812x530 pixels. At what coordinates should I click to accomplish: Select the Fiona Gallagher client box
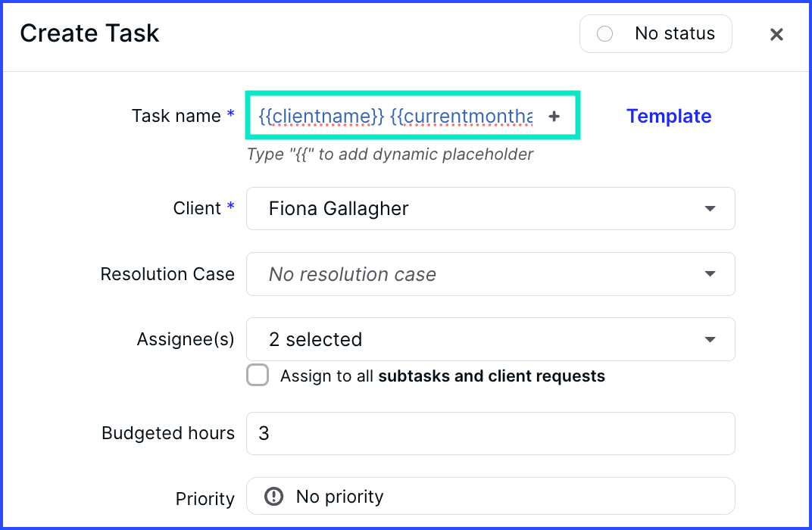490,208
